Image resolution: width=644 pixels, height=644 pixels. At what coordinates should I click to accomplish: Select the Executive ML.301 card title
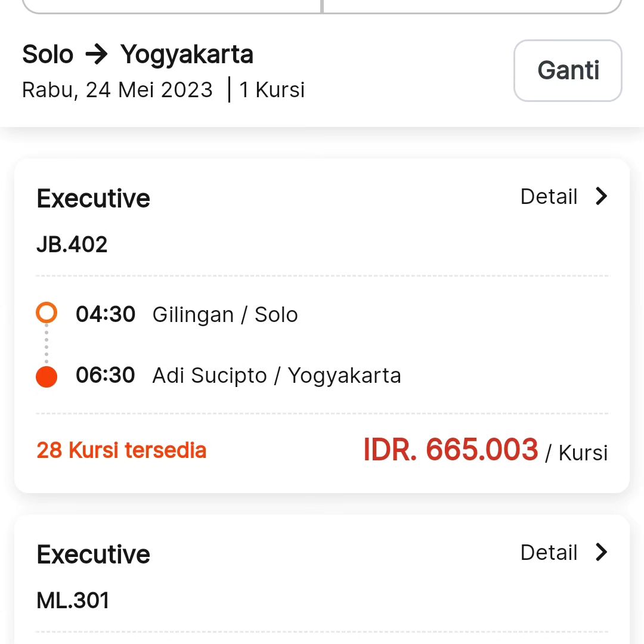[x=94, y=555]
